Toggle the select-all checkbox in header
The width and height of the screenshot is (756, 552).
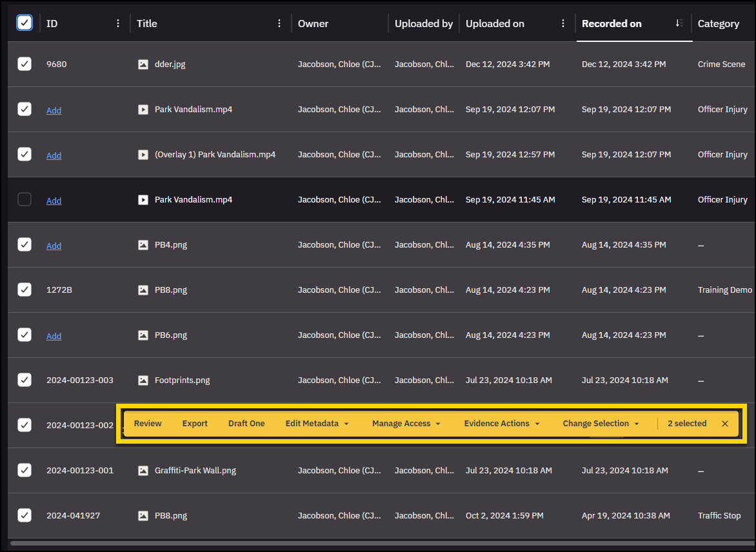pyautogui.click(x=24, y=23)
